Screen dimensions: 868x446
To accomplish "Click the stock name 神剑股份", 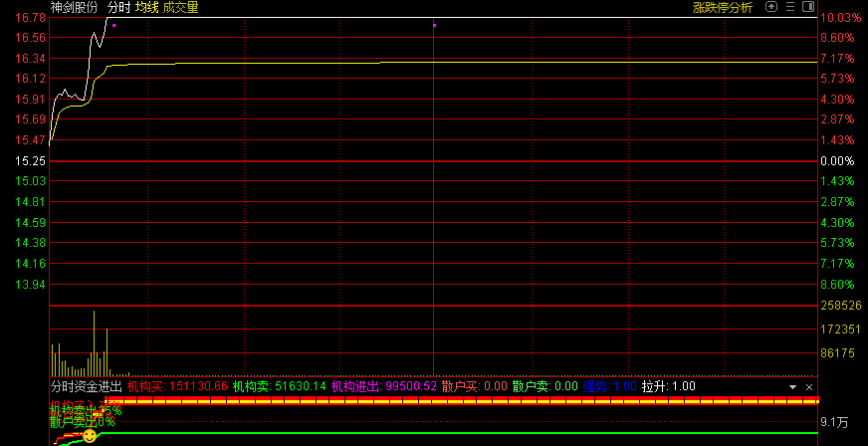I will (x=74, y=7).
